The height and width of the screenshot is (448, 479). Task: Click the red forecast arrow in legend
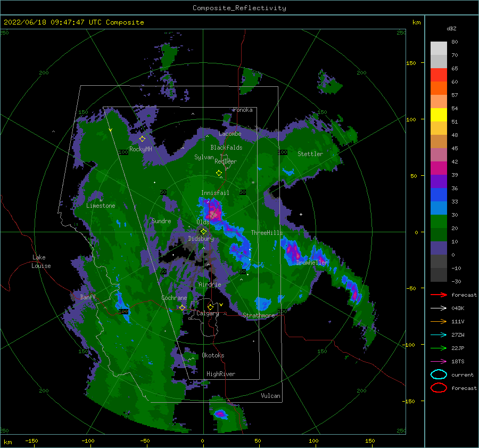pyautogui.click(x=439, y=295)
